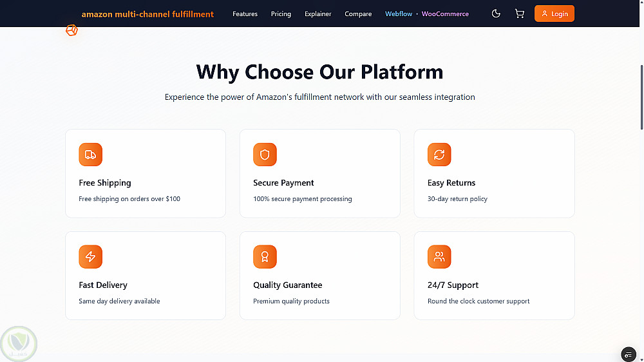644x362 pixels.
Task: Click the Secure Payment shield icon
Action: 265,155
